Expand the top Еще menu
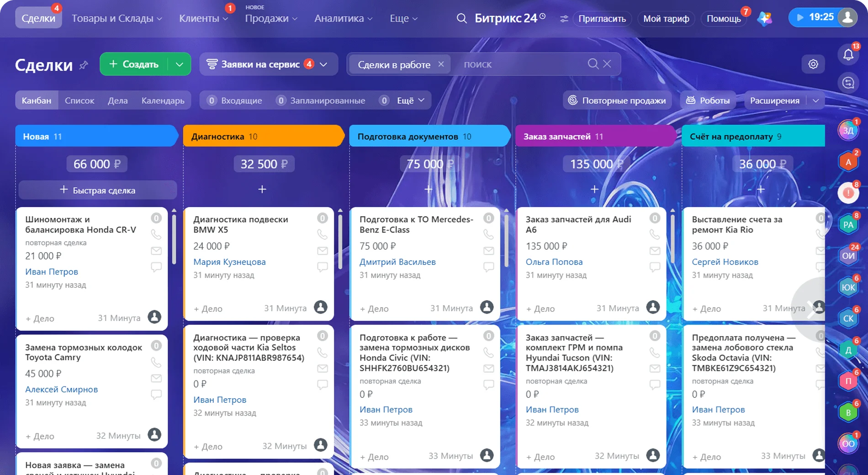Screen dimensions: 868x475 click(404, 19)
